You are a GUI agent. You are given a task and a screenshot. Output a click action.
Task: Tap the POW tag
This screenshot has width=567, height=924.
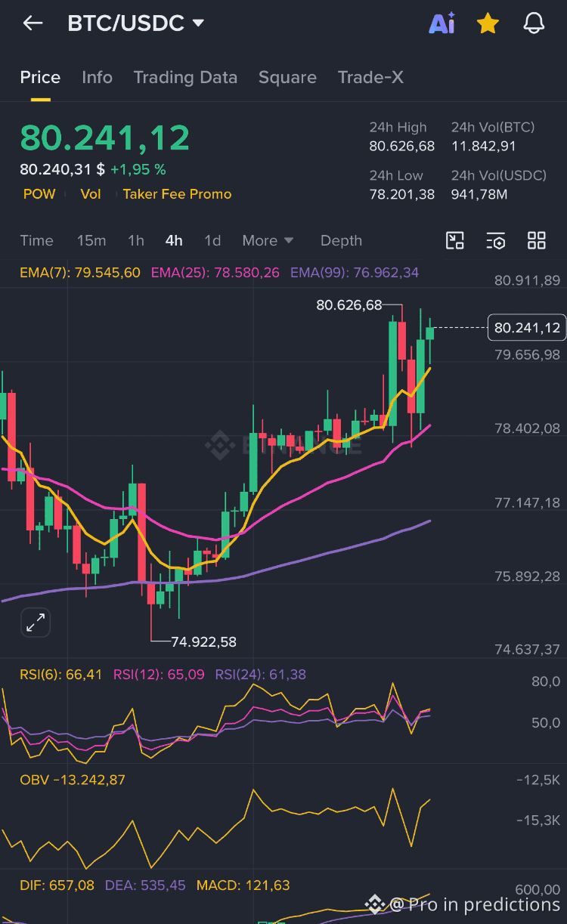click(x=39, y=194)
